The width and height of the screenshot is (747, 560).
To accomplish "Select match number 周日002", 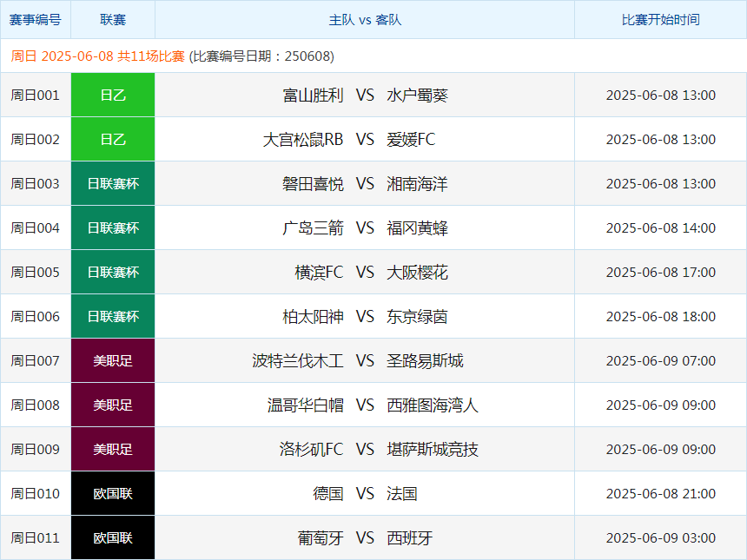I will point(36,140).
